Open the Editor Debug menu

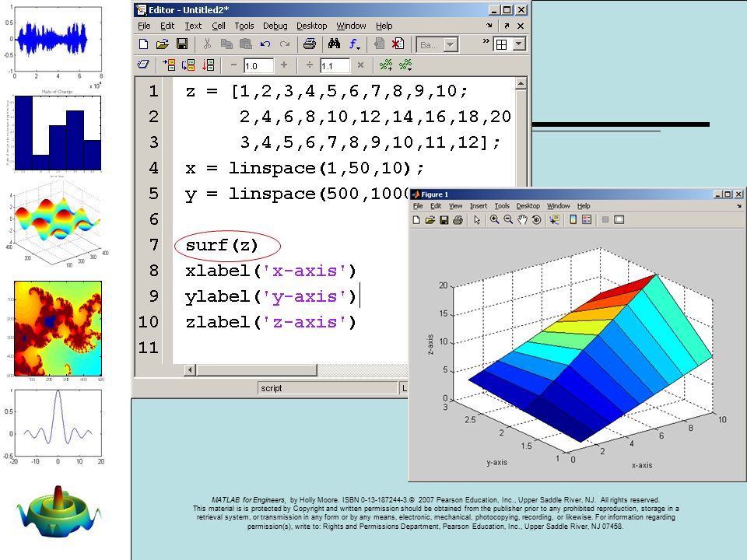pos(275,26)
